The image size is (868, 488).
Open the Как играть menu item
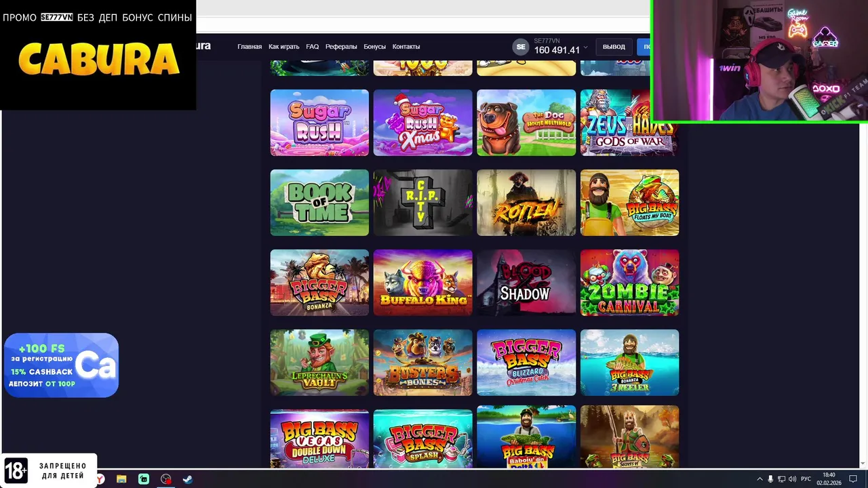[x=283, y=47]
